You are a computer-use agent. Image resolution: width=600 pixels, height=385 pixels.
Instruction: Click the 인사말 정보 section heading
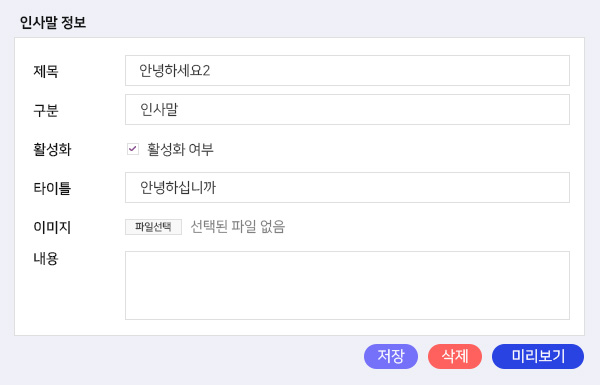click(53, 22)
